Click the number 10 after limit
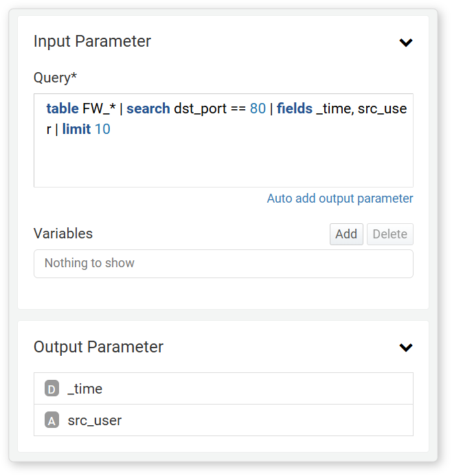The image size is (452, 476). point(102,129)
